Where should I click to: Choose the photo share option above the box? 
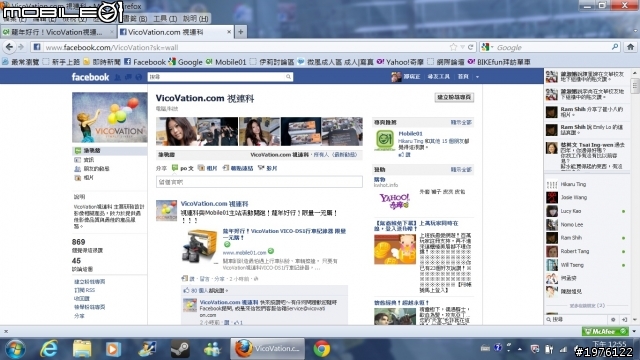[x=207, y=168]
